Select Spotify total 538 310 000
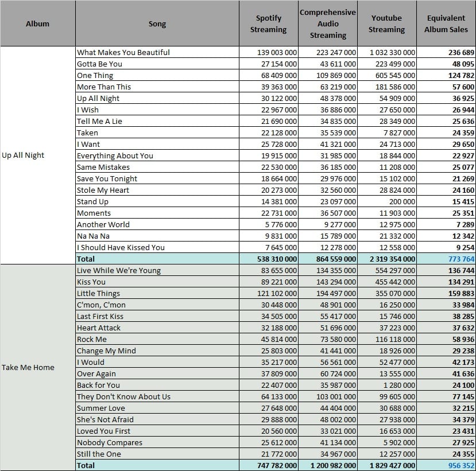The width and height of the screenshot is (476, 471). coord(268,259)
